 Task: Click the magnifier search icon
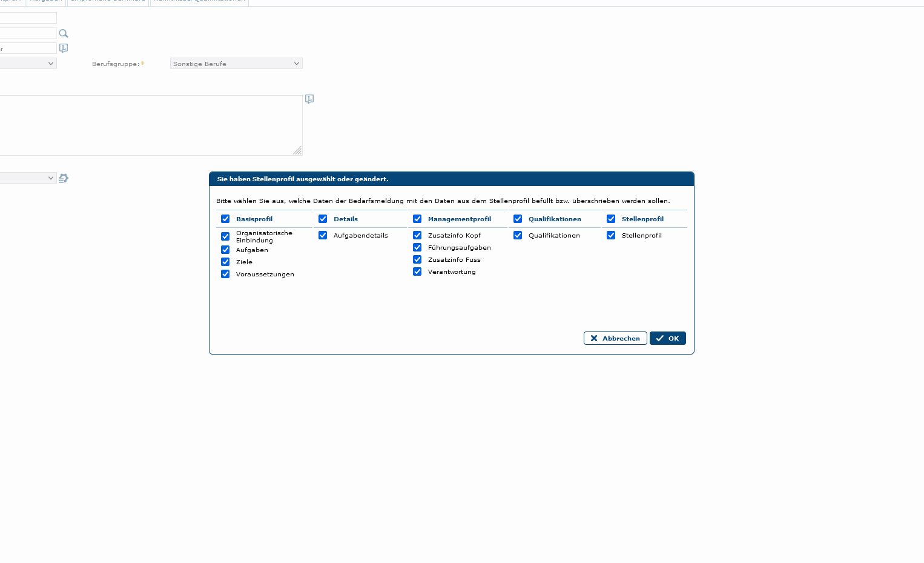click(64, 33)
